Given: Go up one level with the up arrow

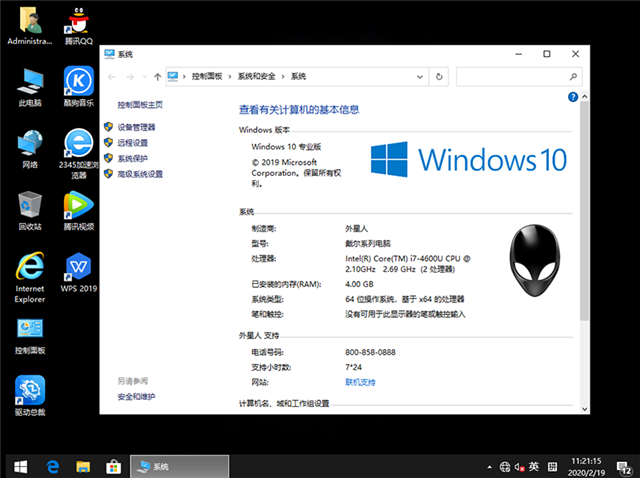Looking at the screenshot, I should tap(158, 76).
